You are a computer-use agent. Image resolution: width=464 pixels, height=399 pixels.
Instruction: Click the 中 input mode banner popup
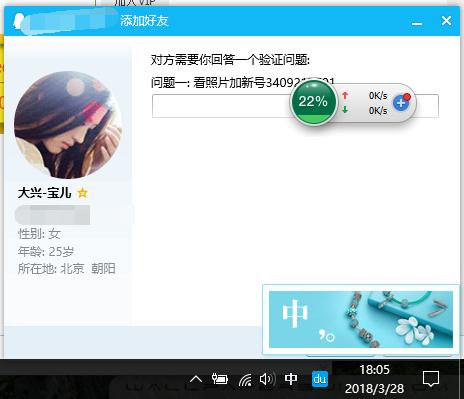(x=361, y=319)
